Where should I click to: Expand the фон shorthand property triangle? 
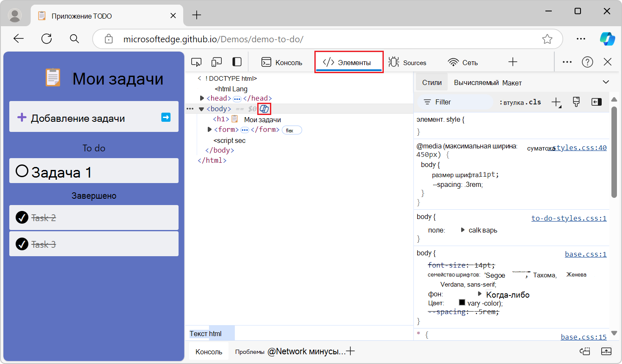coord(480,293)
